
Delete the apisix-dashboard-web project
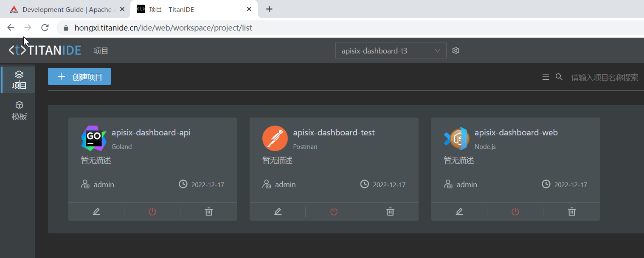[x=571, y=211]
